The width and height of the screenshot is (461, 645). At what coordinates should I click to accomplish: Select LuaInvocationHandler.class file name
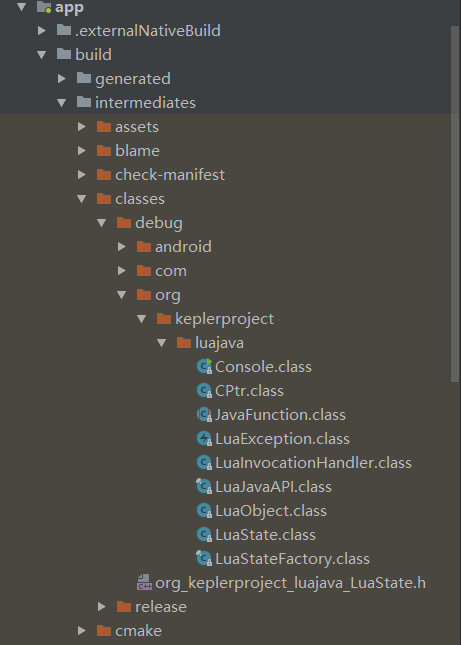313,462
